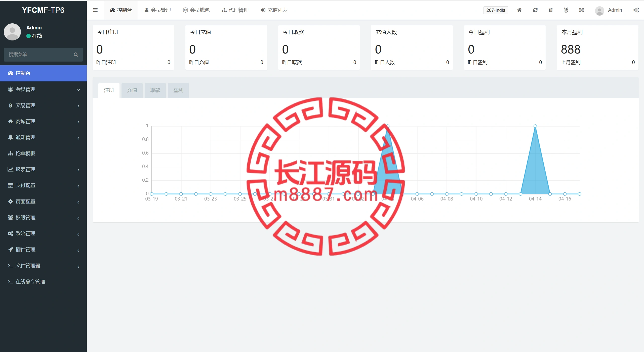The image size is (644, 352).
Task: Click the 在线 status text in sidebar
Action: [x=37, y=36]
